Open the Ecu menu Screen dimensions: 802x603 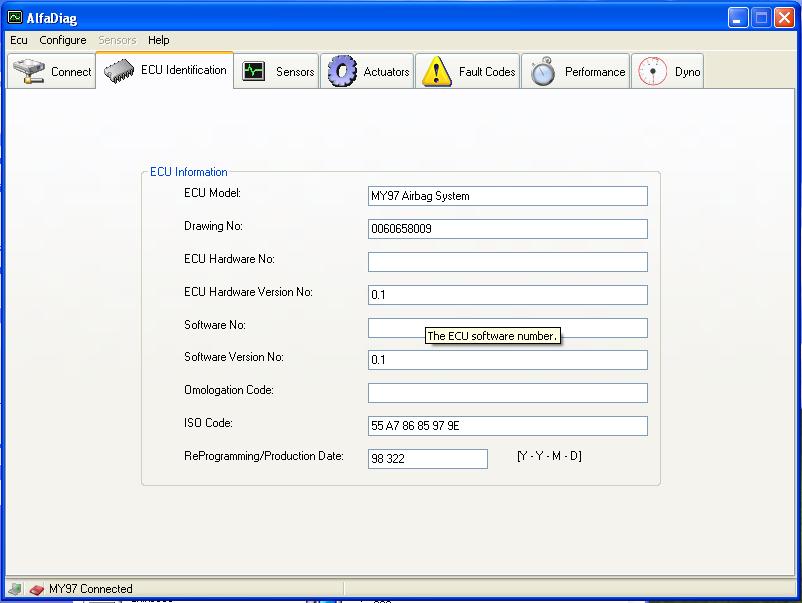click(19, 40)
